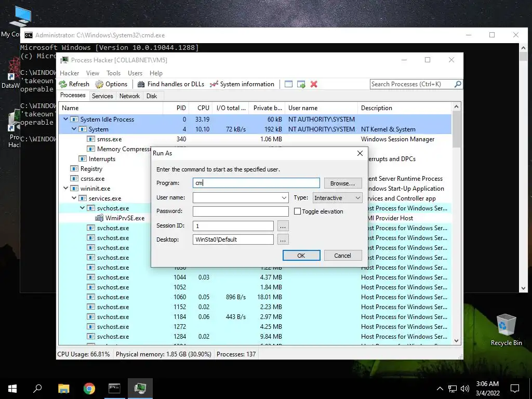532x399 pixels.
Task: Collapse the svchost.exe node above WmiPrvSE.exe
Action: pos(82,208)
